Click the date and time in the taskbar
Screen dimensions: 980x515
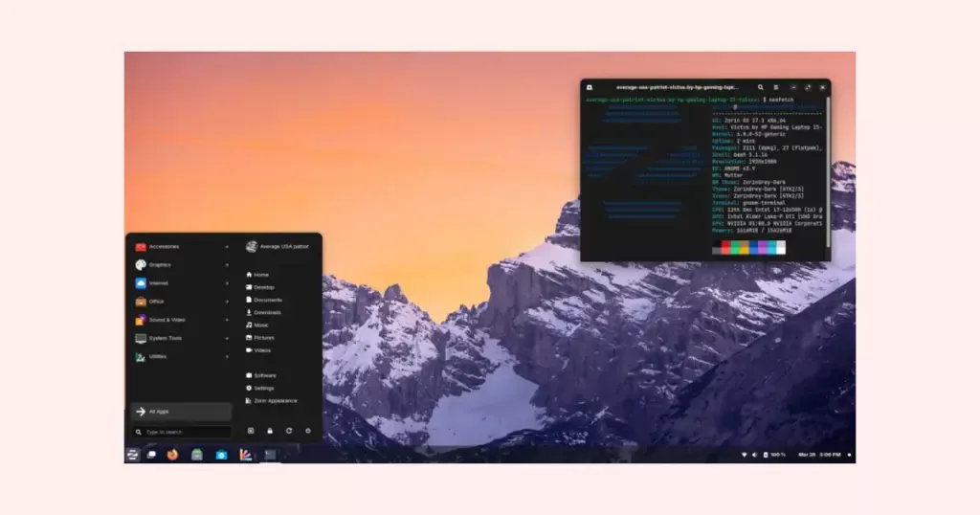click(x=819, y=455)
